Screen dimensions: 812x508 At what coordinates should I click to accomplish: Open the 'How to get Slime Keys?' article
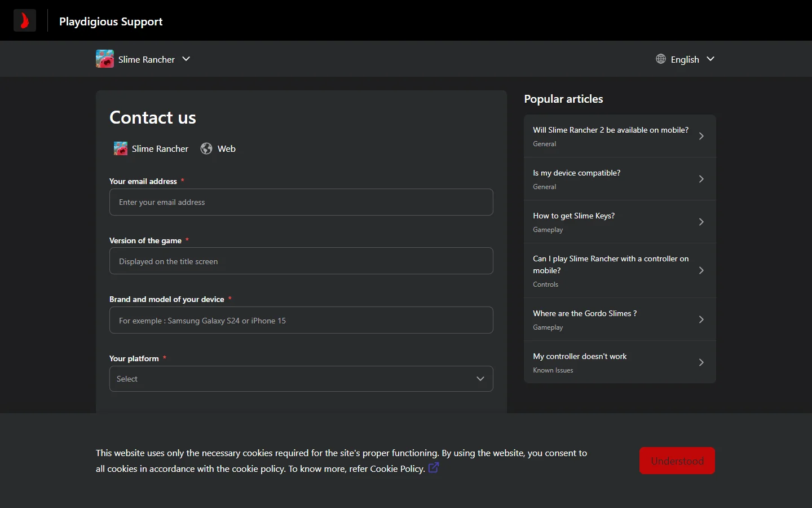[620, 222]
